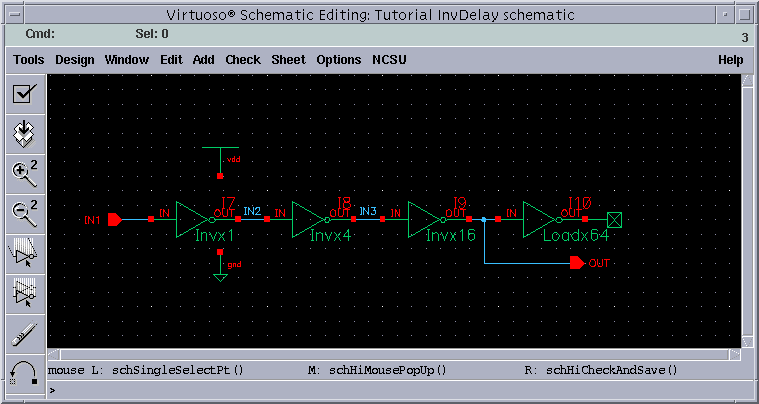The height and width of the screenshot is (404, 759).
Task: Click the 'Cmd:' status text
Action: (40, 34)
